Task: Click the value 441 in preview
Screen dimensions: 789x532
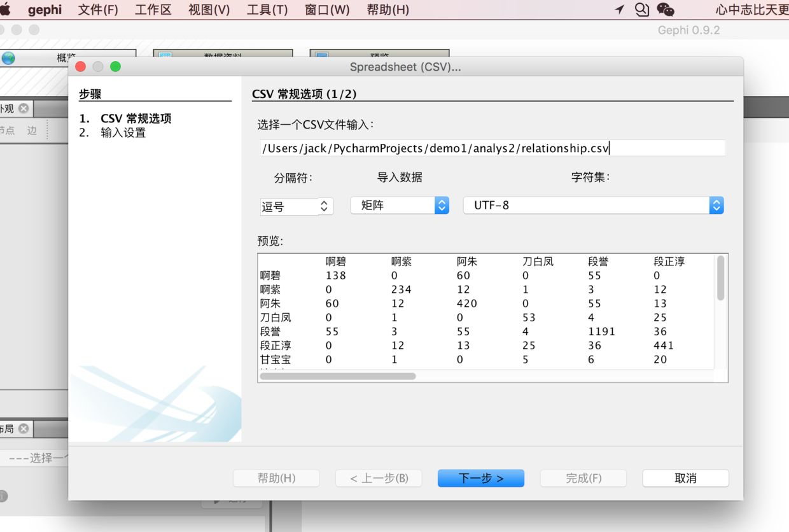Action: tap(664, 346)
